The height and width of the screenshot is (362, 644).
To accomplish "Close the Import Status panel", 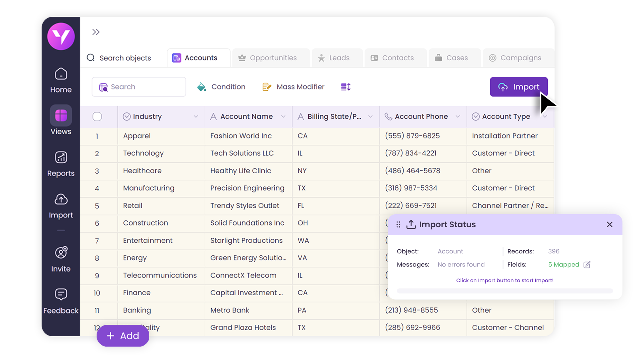I will click(609, 225).
